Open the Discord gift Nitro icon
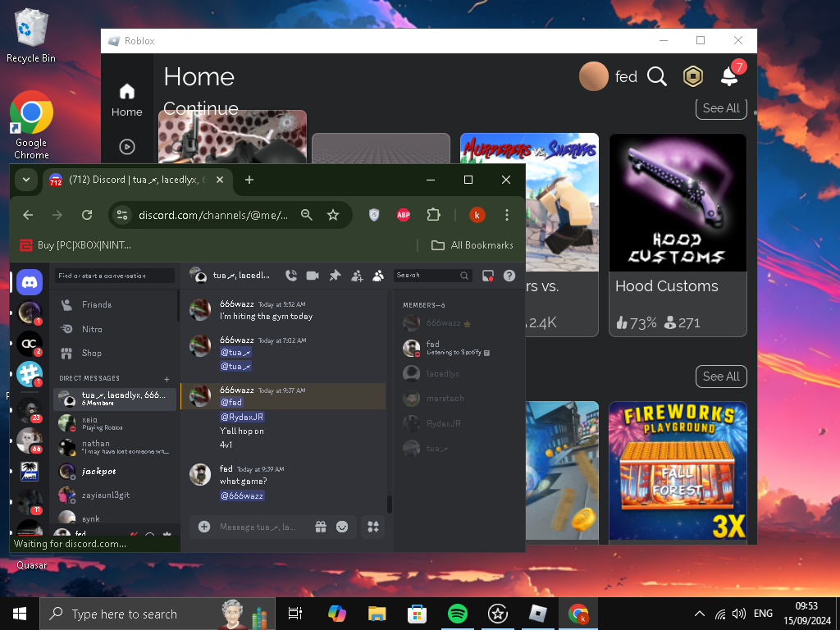The height and width of the screenshot is (630, 840). [321, 527]
